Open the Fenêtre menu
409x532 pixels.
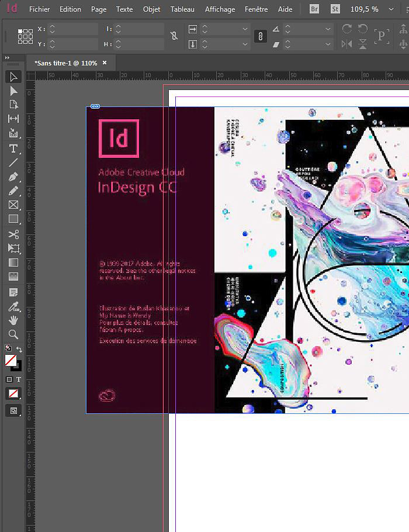[x=256, y=9]
